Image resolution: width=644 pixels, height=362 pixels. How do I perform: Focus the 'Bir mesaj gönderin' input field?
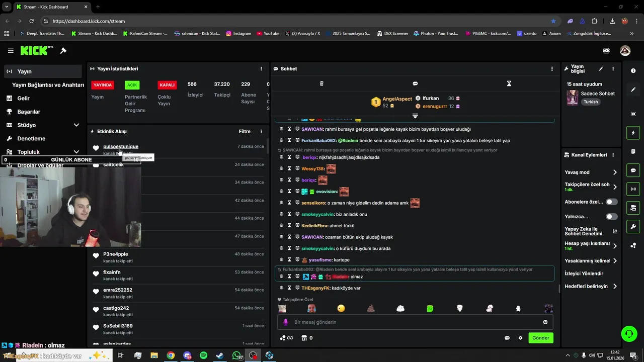pos(415,322)
